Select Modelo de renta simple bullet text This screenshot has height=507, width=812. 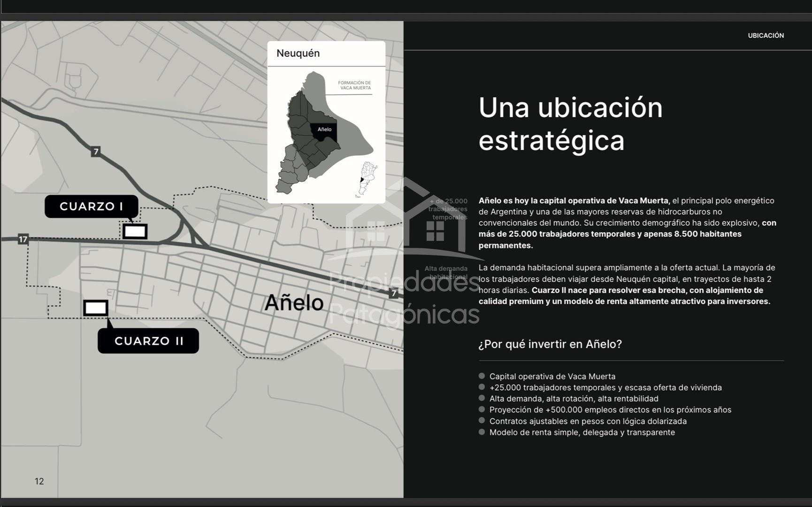[x=582, y=432]
